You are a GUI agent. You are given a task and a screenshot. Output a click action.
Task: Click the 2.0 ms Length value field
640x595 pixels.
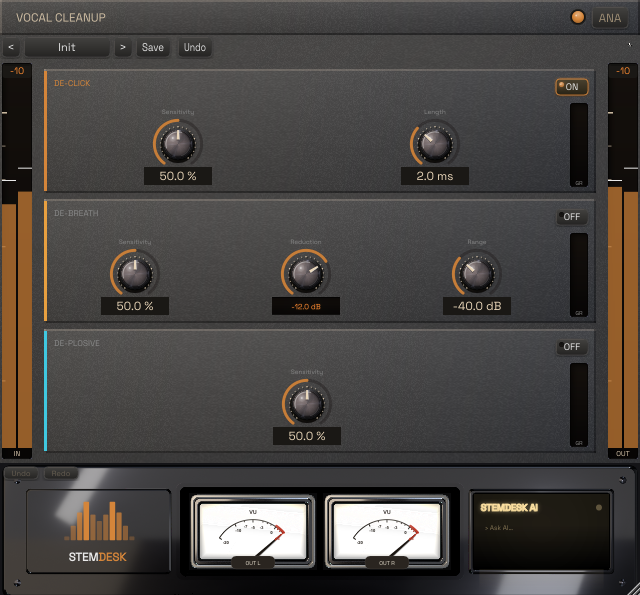coord(435,176)
